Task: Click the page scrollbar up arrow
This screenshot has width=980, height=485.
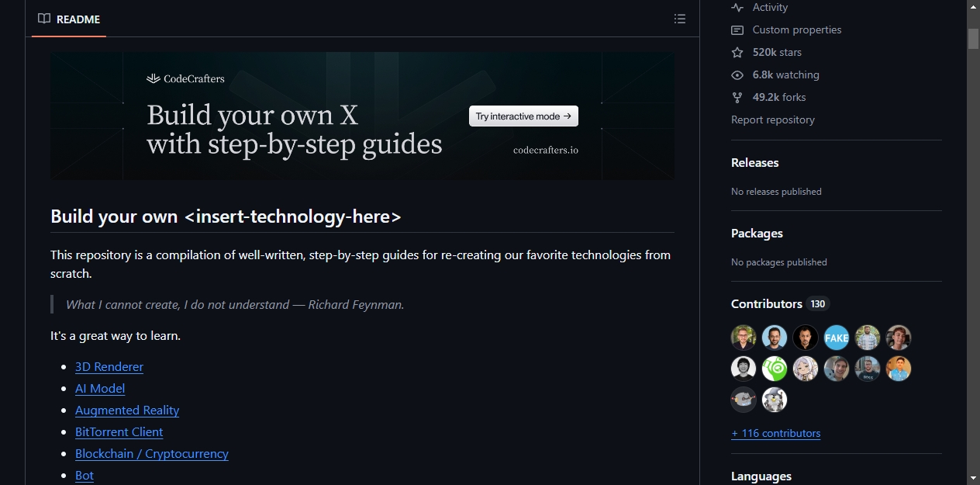Action: pos(973,6)
